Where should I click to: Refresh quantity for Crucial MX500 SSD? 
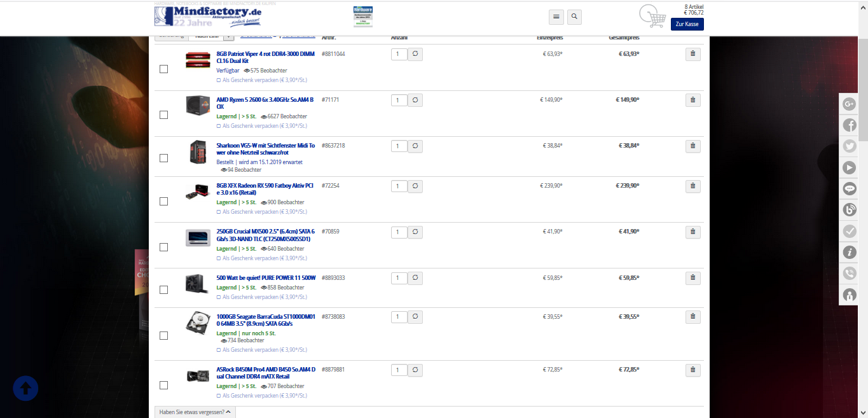point(415,232)
